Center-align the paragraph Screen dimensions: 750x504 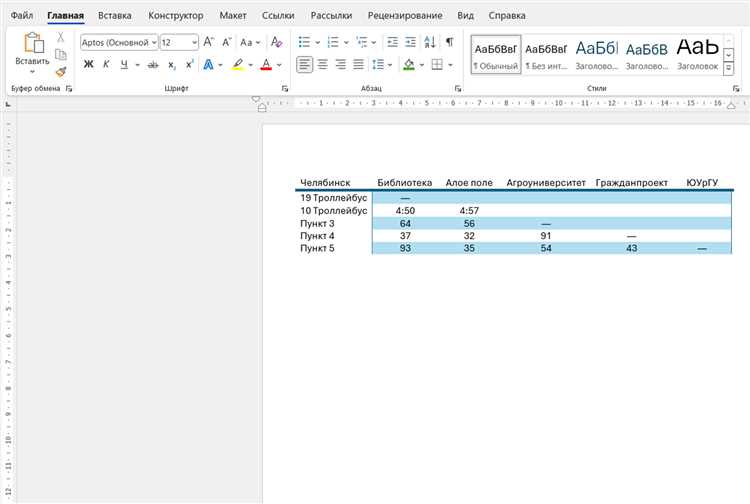(x=323, y=65)
